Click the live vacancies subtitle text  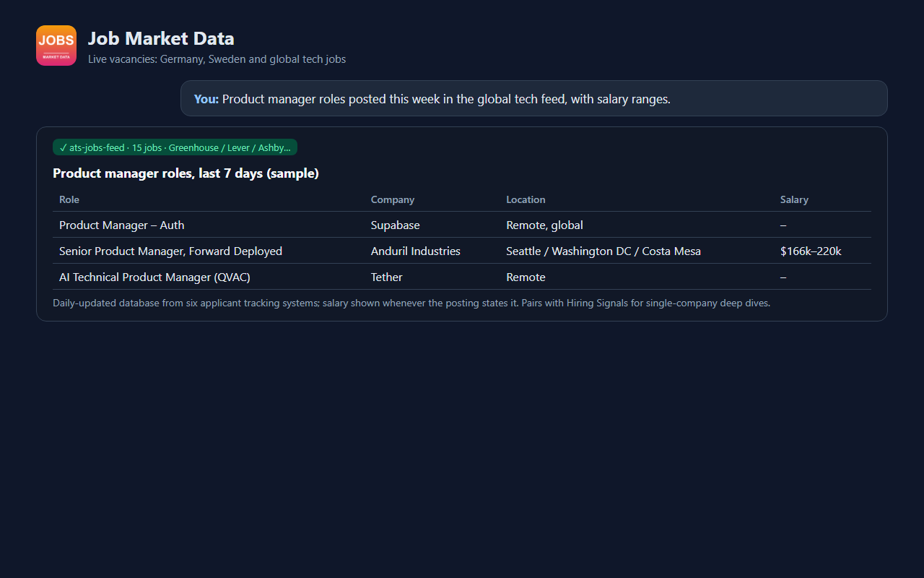tap(217, 59)
